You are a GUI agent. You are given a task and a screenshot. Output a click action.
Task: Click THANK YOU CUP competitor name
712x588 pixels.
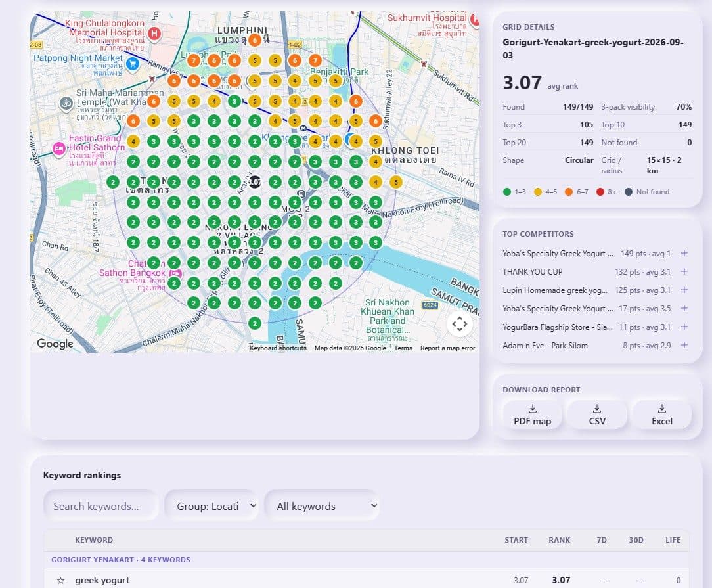[533, 271]
